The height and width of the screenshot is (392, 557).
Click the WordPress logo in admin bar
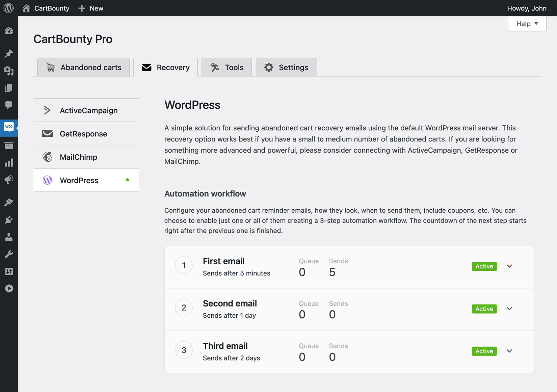[x=9, y=8]
